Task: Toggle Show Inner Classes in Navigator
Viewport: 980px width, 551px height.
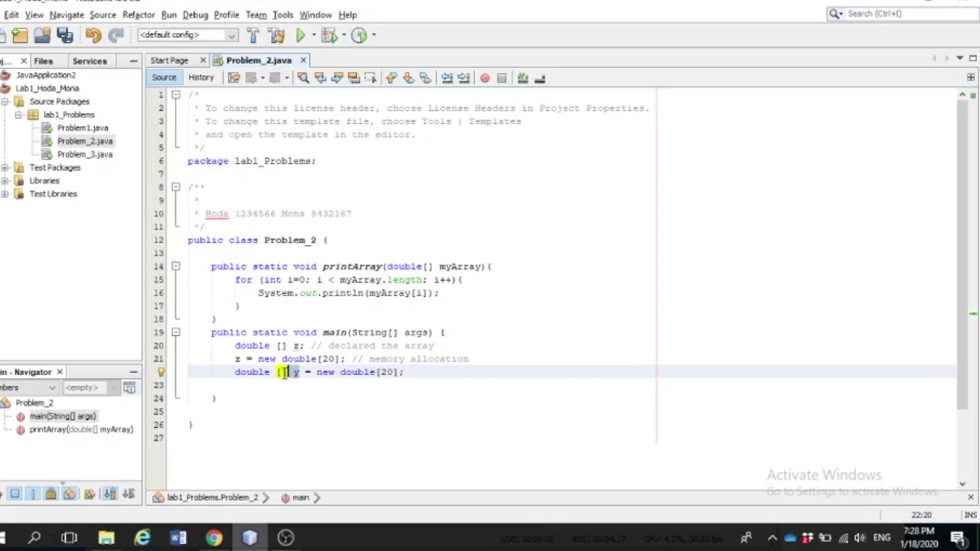Action: (x=70, y=494)
